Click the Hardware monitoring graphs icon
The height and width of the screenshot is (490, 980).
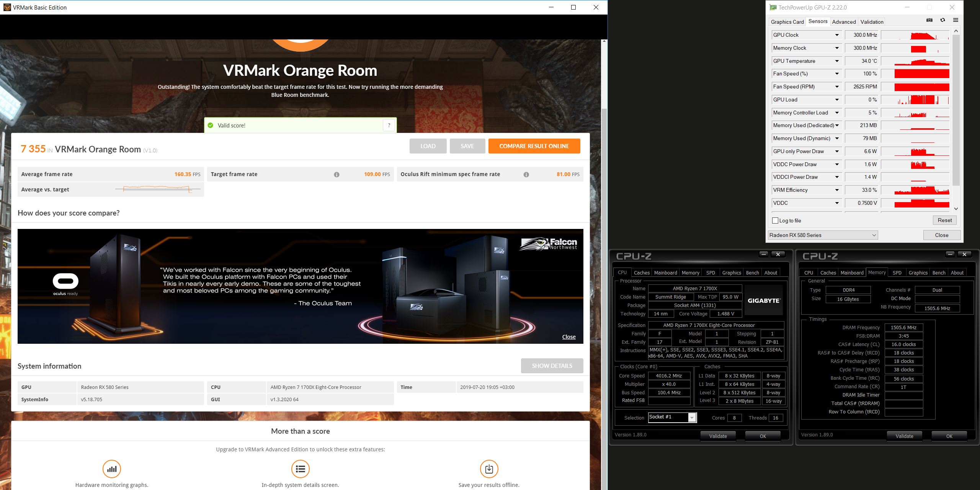112,469
